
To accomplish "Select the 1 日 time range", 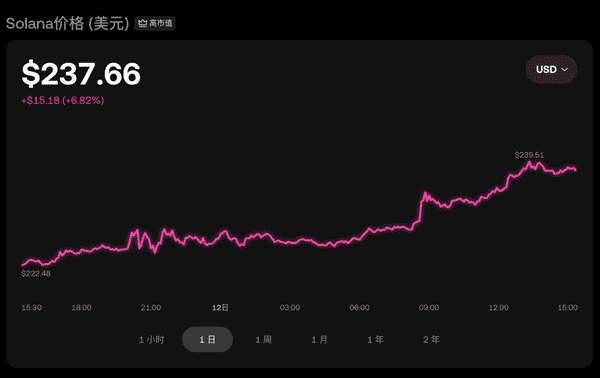I will click(207, 339).
